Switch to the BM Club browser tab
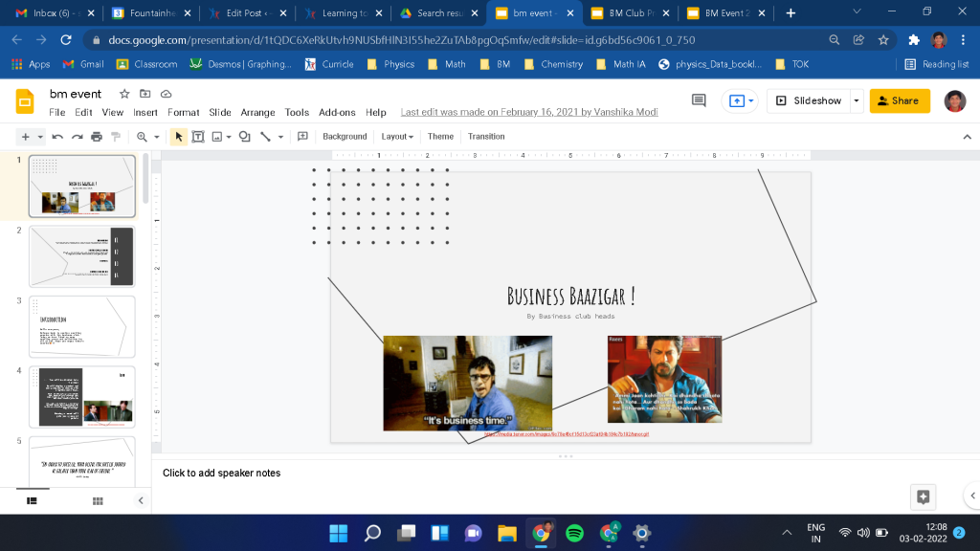Viewport: 980px width, 551px height. [x=630, y=13]
